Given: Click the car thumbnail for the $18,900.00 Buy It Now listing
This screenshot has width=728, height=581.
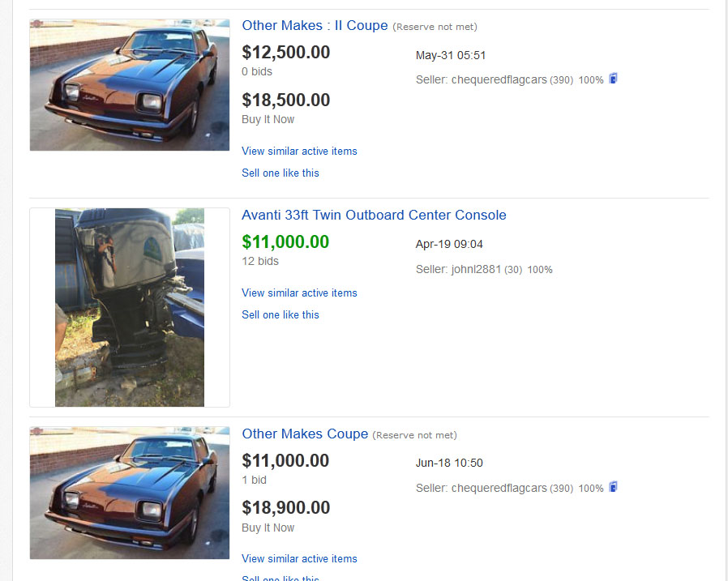Looking at the screenshot, I should (x=130, y=493).
